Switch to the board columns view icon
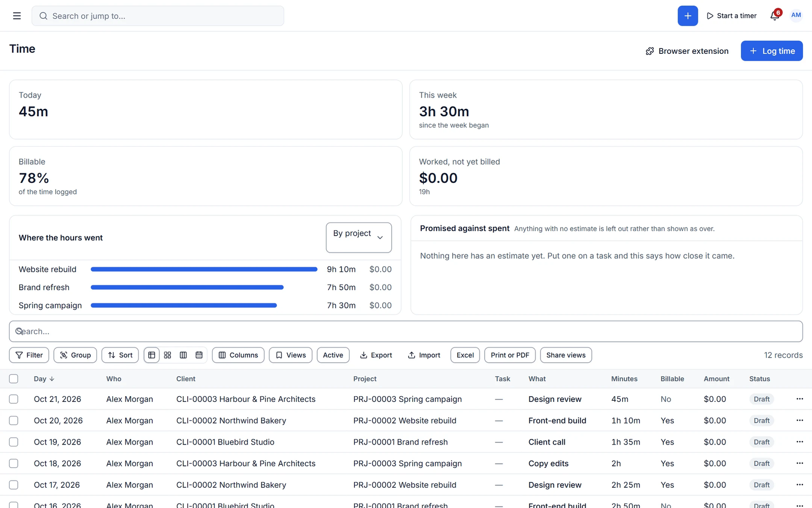This screenshot has width=812, height=508. point(183,355)
